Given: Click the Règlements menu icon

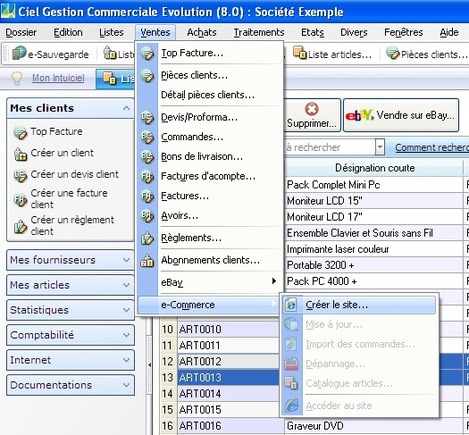Looking at the screenshot, I should point(147,238).
